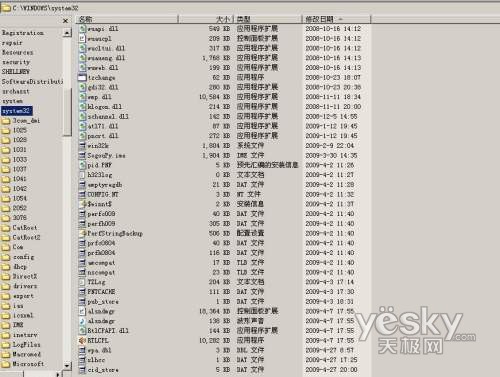The height and width of the screenshot is (377, 500).
Task: Select the atl71.dll file name
Action: coord(103,126)
